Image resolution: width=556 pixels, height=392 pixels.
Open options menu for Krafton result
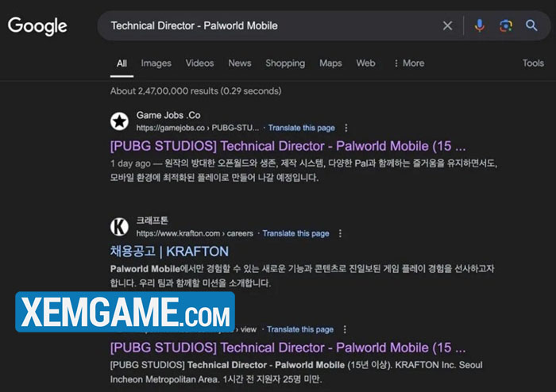340,233
